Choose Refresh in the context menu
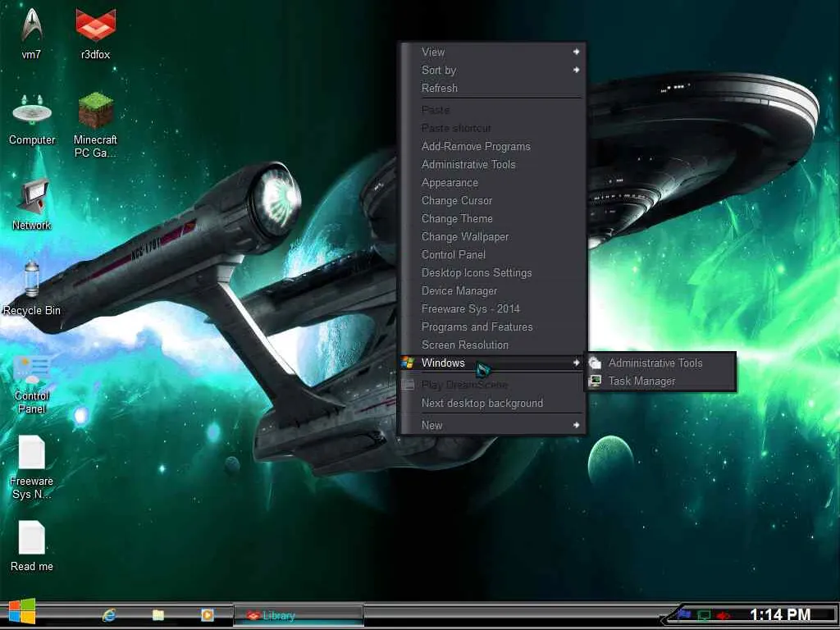 tap(493, 89)
